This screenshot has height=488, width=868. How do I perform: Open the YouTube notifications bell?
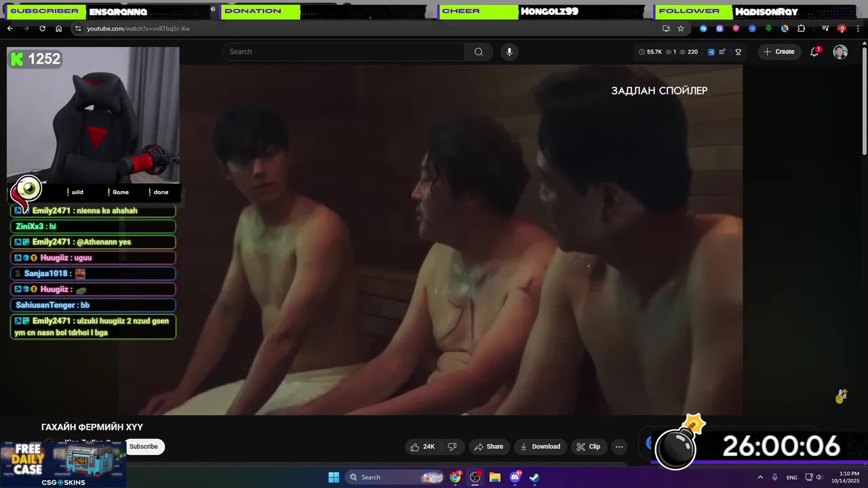(x=814, y=52)
